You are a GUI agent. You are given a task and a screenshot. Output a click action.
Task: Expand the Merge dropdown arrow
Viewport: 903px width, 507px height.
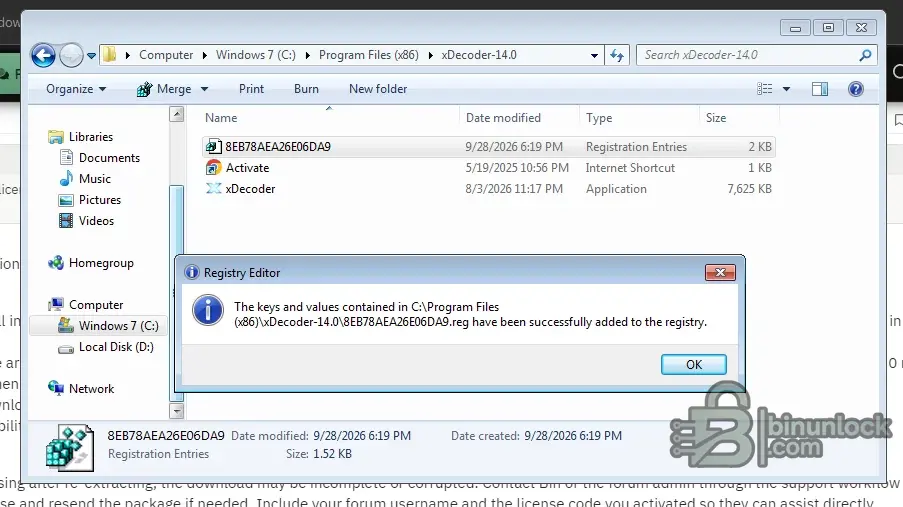tap(204, 89)
